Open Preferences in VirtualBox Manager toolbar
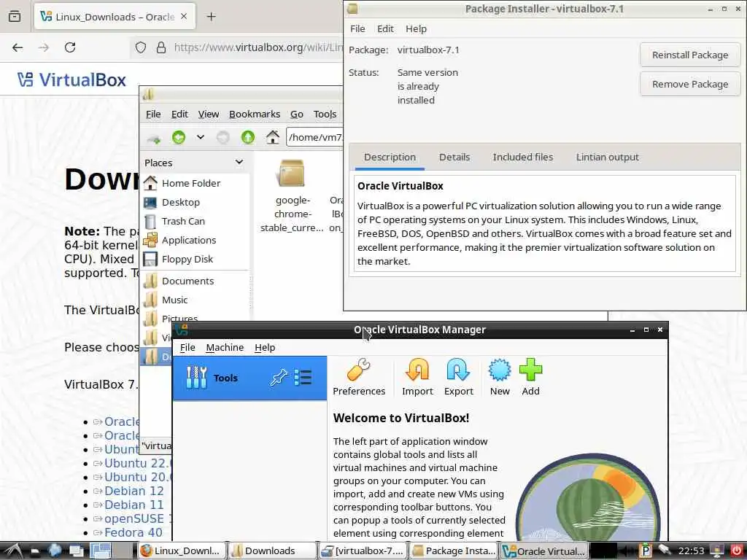Screen dimensions: 747x560 (359, 377)
